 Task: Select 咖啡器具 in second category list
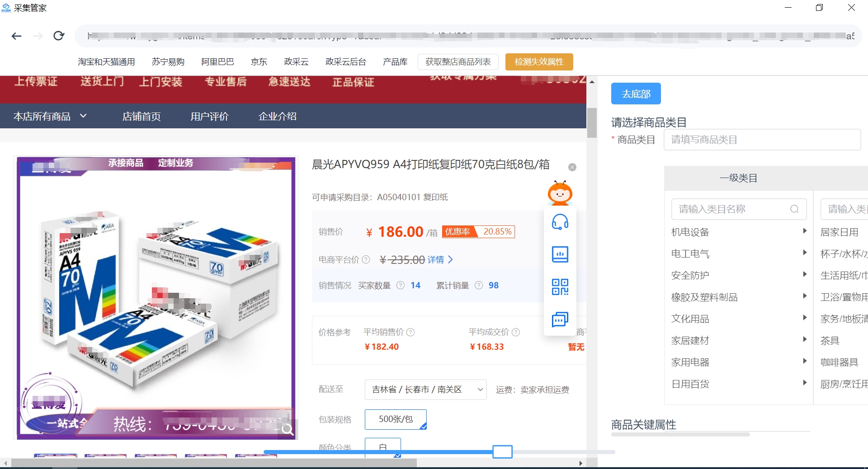coord(840,362)
